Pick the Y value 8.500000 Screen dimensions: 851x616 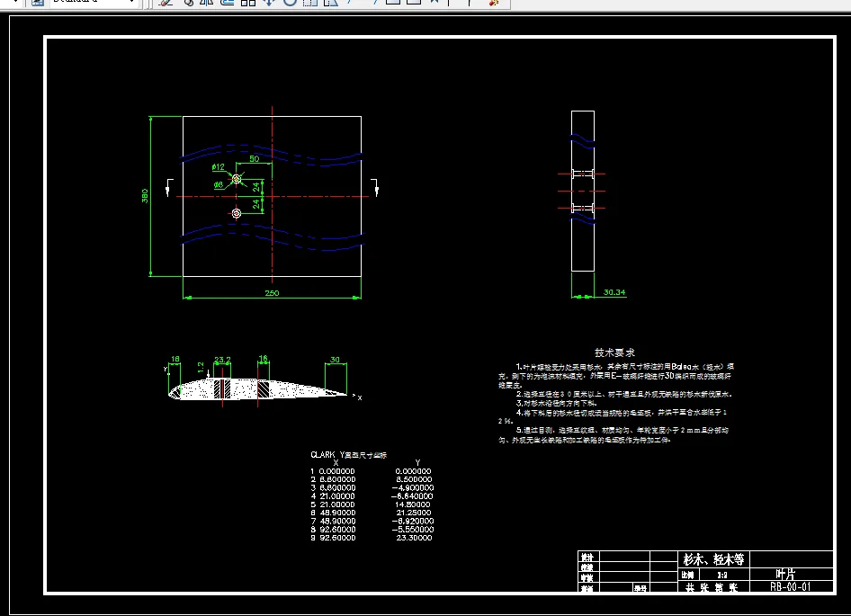(414, 479)
